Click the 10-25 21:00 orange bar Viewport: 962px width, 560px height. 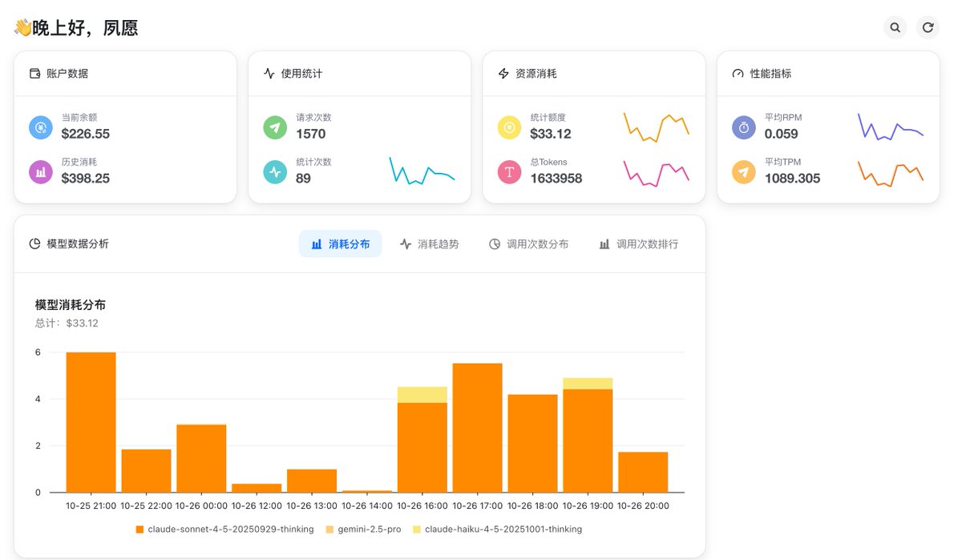(91, 422)
